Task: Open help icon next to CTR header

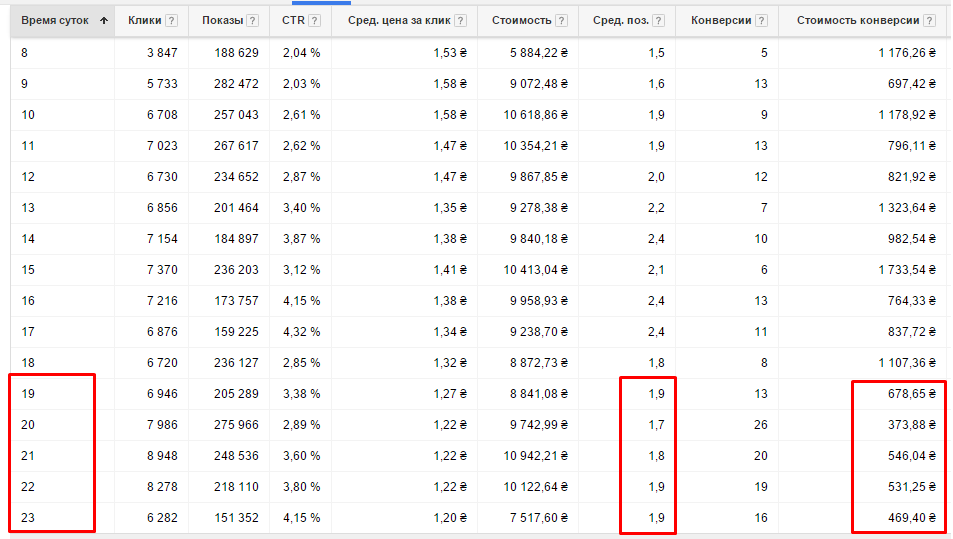Action: point(315,21)
